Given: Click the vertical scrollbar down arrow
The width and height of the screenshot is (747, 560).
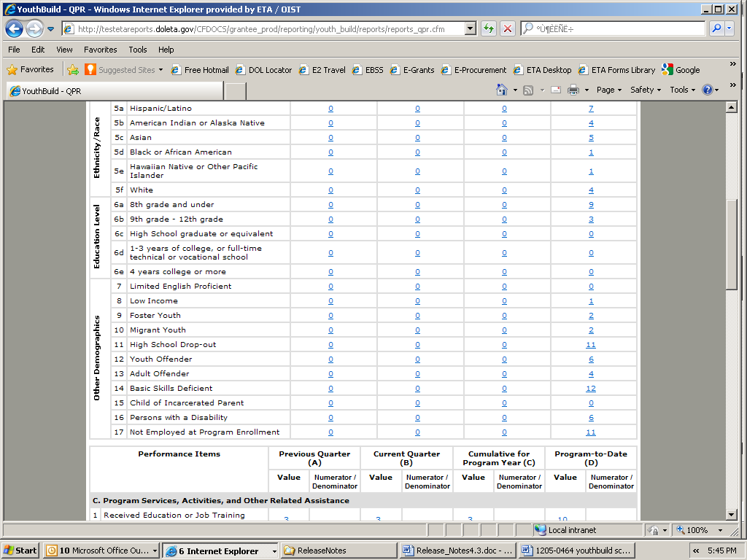Looking at the screenshot, I should point(732,514).
